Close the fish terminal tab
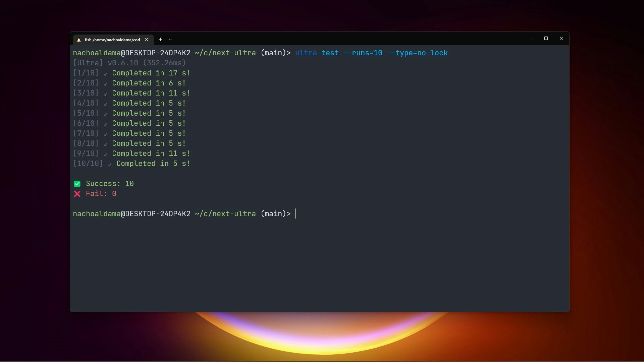 tap(147, 40)
